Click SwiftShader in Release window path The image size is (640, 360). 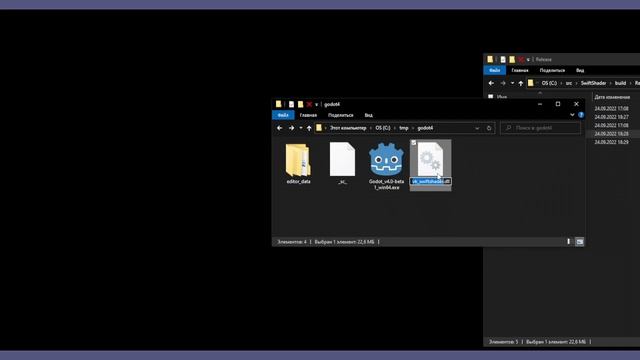[x=593, y=83]
